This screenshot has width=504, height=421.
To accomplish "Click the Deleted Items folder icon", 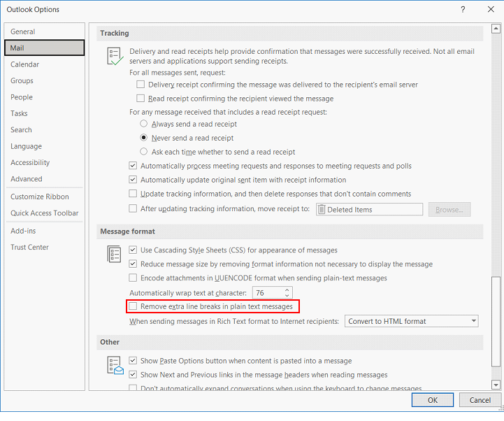I will click(x=322, y=210).
